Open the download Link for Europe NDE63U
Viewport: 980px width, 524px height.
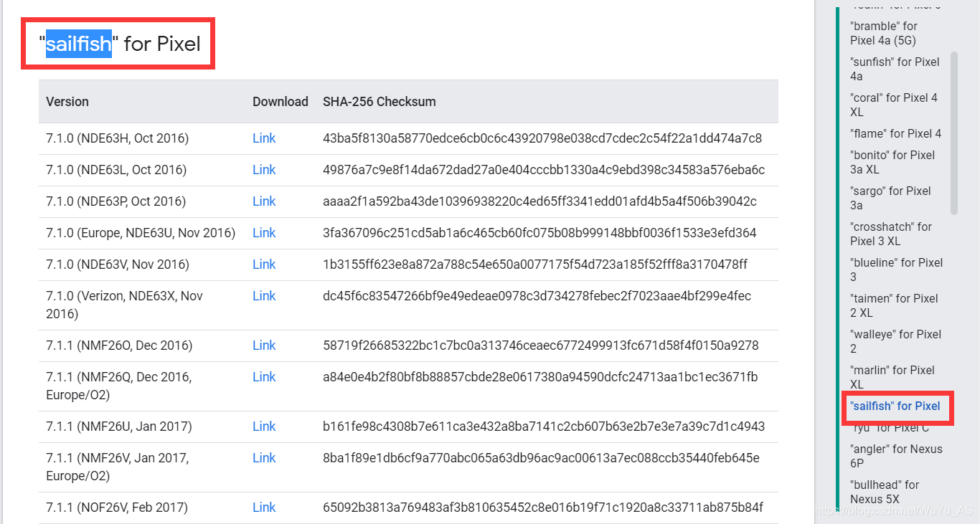coord(264,233)
